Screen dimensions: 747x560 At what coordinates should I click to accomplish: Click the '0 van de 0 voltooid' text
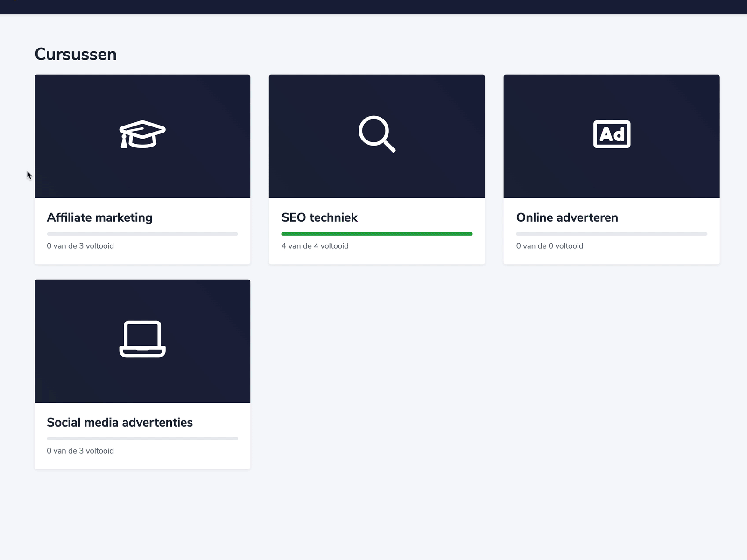(550, 246)
